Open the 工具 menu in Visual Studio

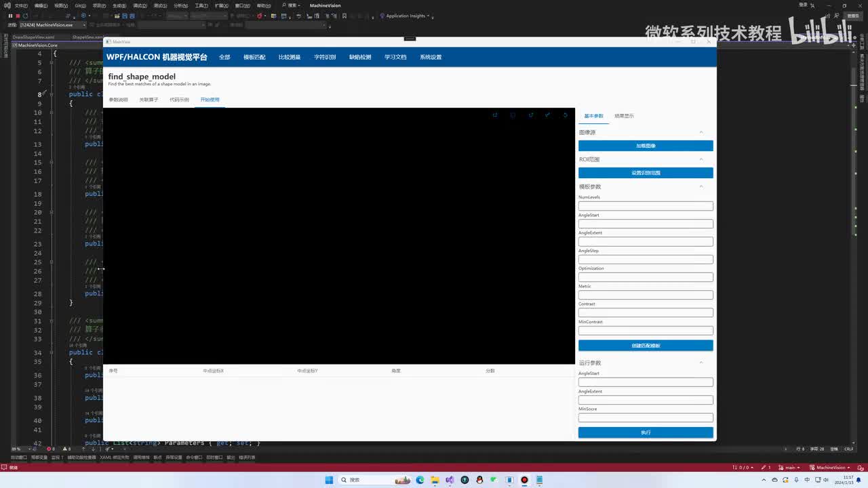(201, 5)
